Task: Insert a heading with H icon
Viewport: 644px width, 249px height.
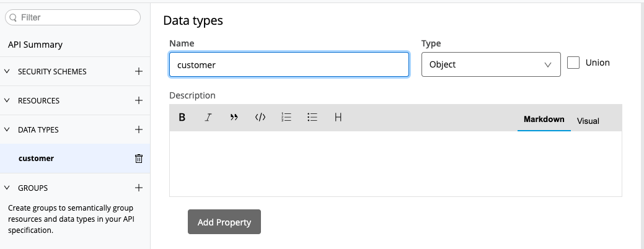Action: tap(338, 117)
